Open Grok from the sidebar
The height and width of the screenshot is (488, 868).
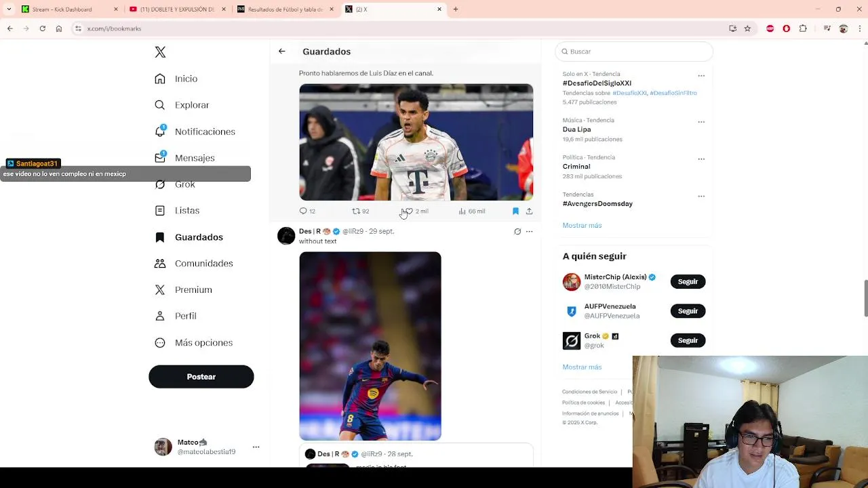[176, 184]
